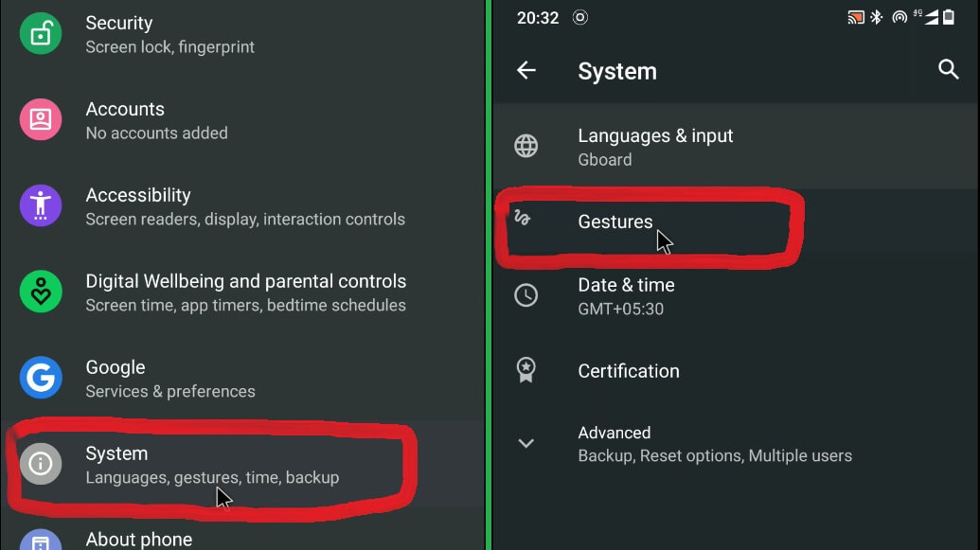Open search in the System screen
The height and width of the screenshot is (550, 980).
[x=949, y=70]
